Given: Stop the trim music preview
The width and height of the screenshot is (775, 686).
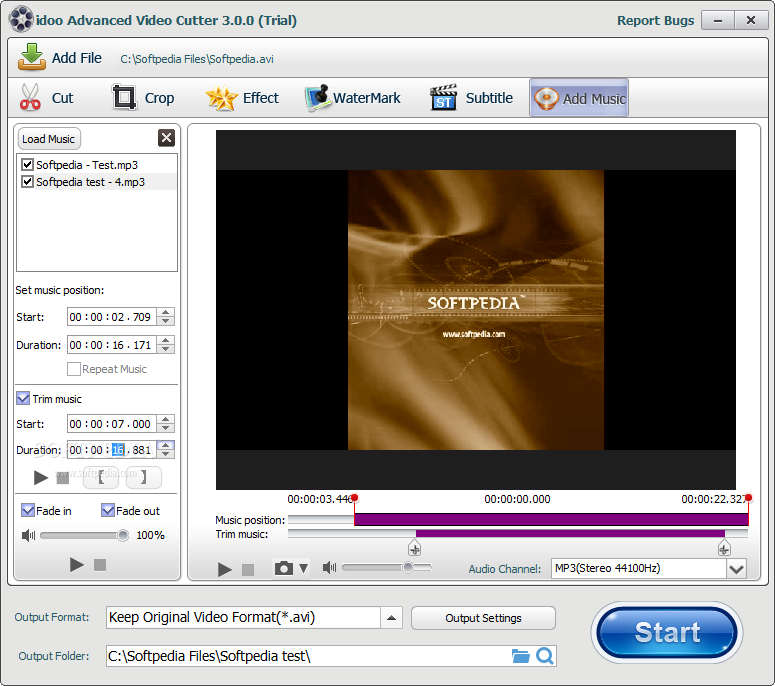Looking at the screenshot, I should (63, 478).
